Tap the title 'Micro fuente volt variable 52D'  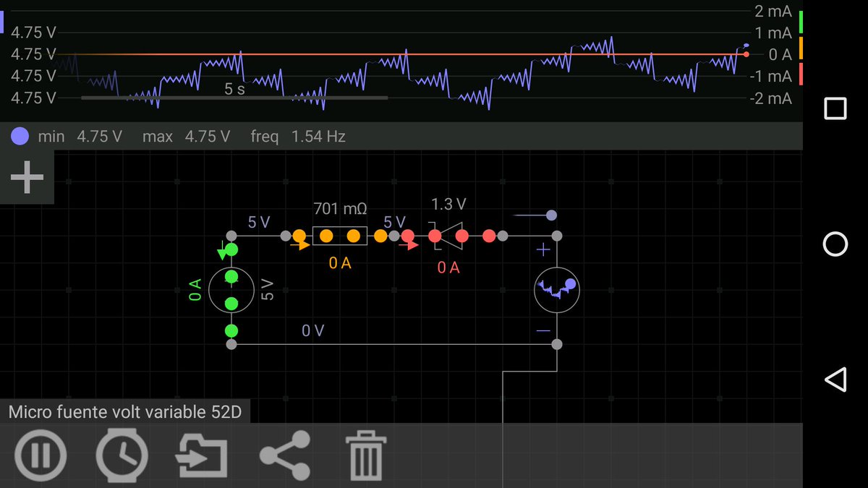[x=124, y=413]
